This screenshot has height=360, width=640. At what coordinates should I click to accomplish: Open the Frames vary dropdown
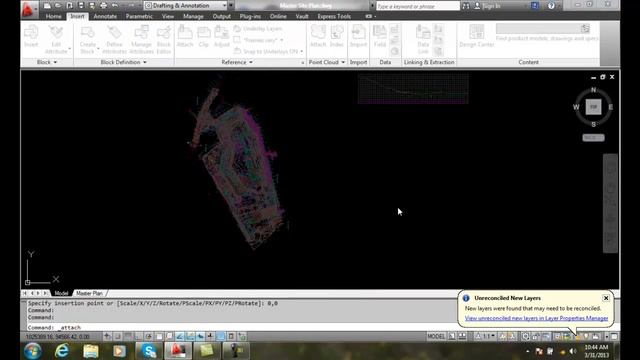point(282,40)
